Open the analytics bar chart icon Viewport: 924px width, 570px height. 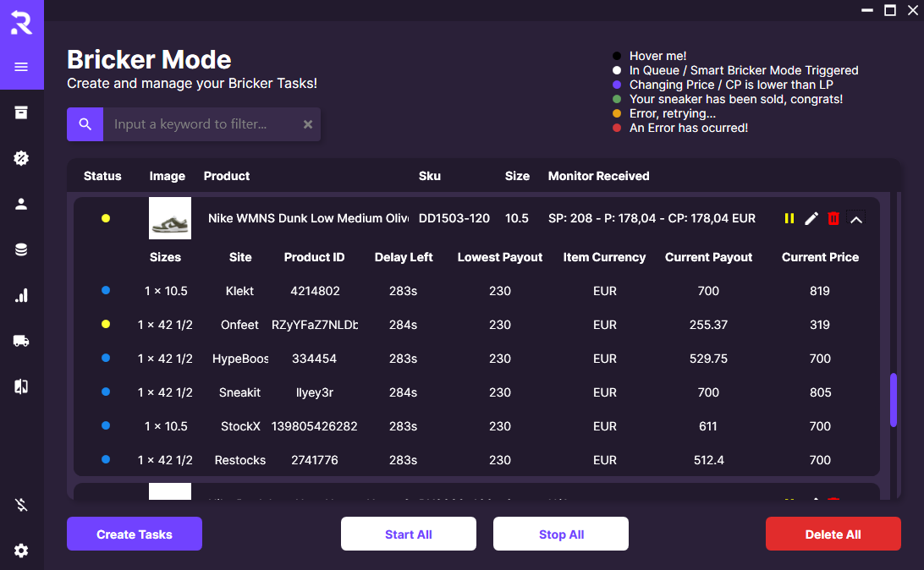pyautogui.click(x=21, y=295)
